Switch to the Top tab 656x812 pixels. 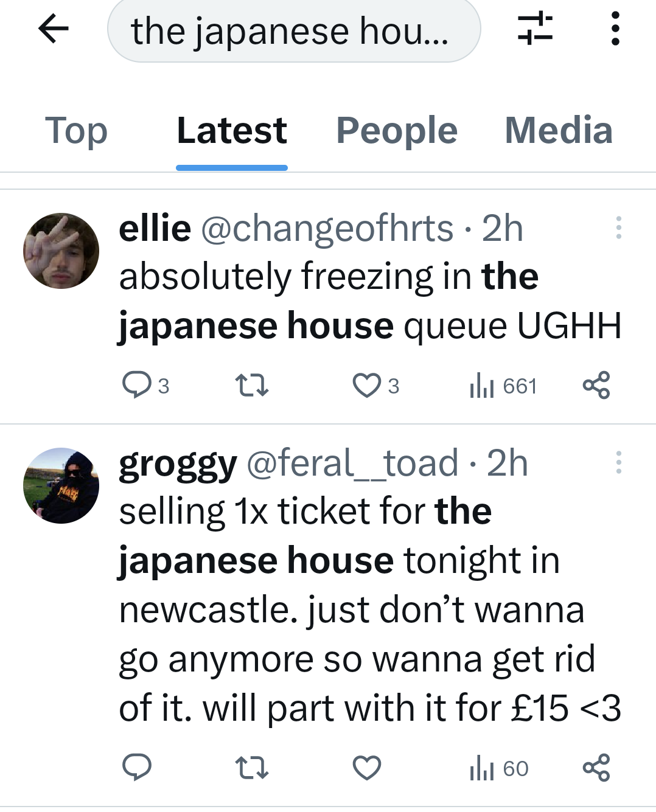click(x=76, y=131)
